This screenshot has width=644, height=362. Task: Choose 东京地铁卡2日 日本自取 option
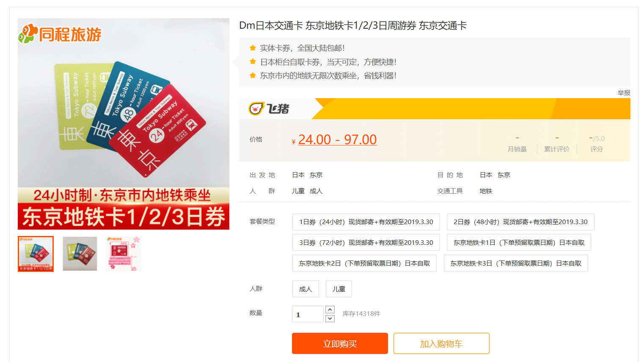[364, 263]
